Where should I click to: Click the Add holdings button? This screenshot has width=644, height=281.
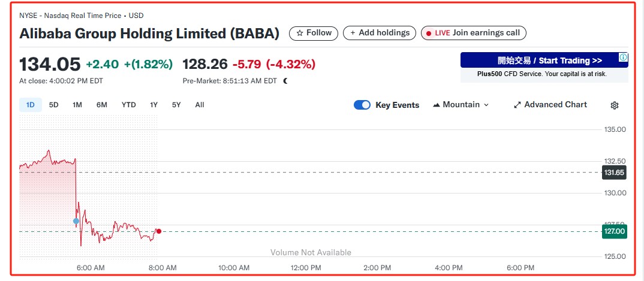[380, 33]
